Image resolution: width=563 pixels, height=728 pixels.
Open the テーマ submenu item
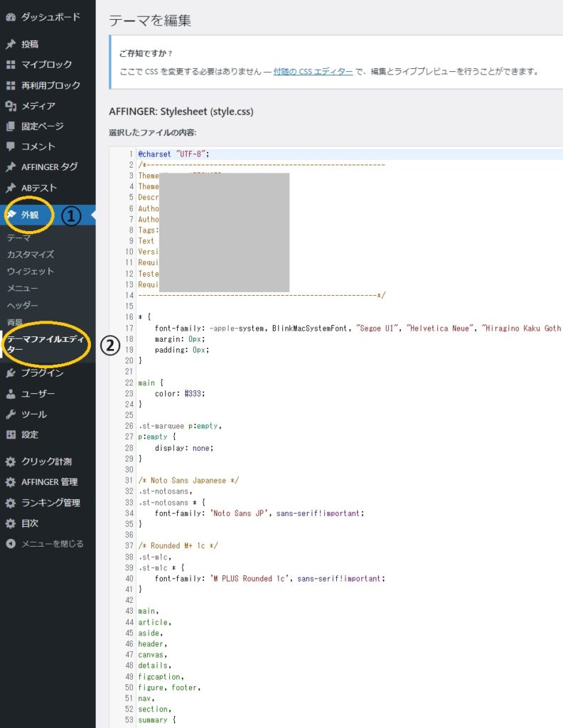point(18,238)
